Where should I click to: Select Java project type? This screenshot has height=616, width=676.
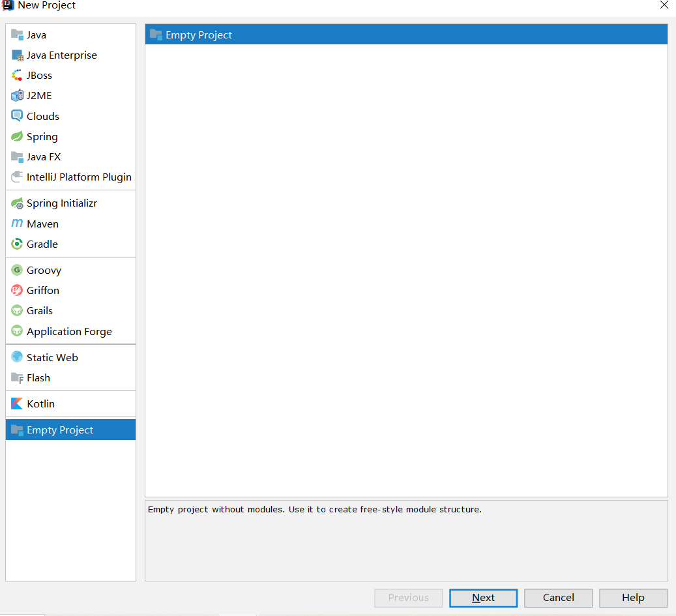[x=70, y=35]
